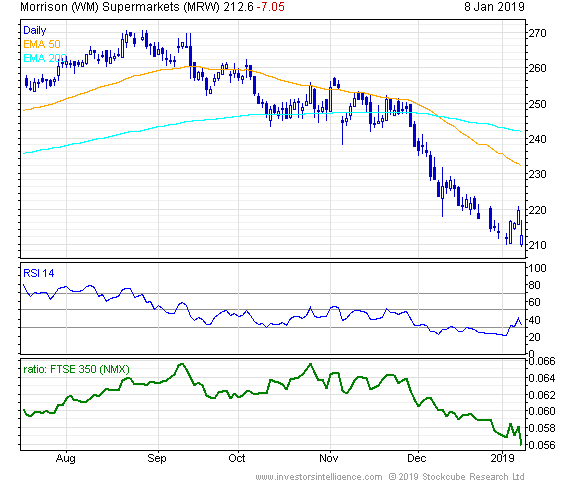
Task: Open the www.investorsintelligence.com link
Action: [319, 476]
